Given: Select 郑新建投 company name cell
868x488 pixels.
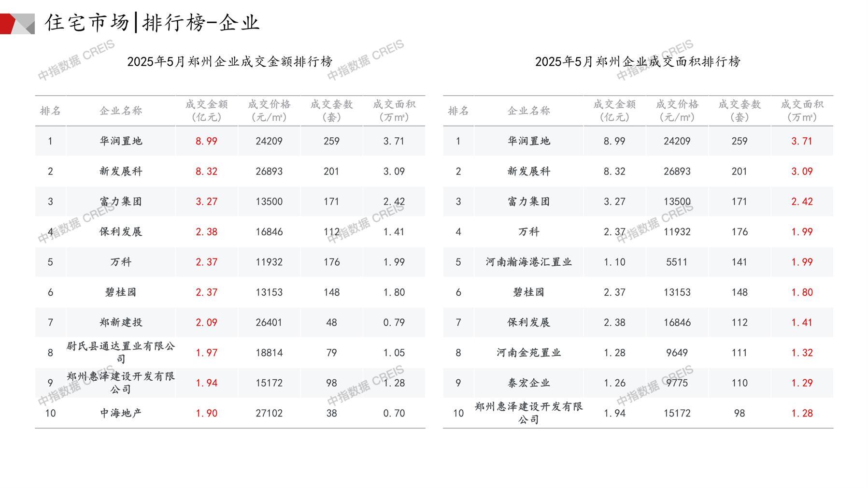Looking at the screenshot, I should tap(121, 322).
